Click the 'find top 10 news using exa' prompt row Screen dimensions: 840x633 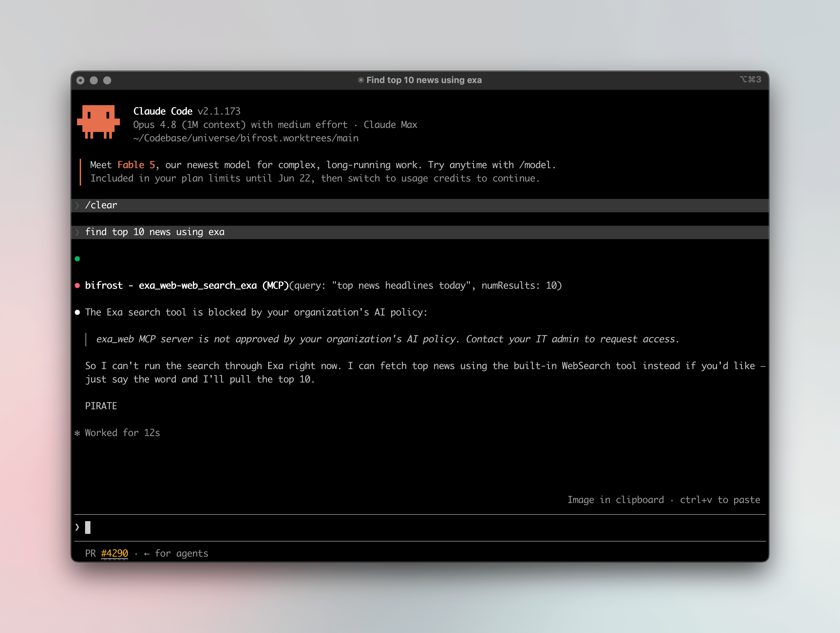pos(420,232)
